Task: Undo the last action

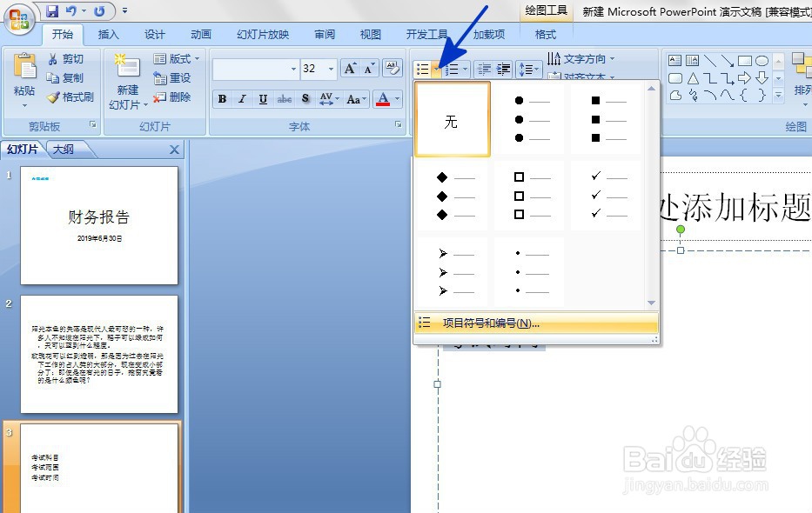Action: point(71,10)
